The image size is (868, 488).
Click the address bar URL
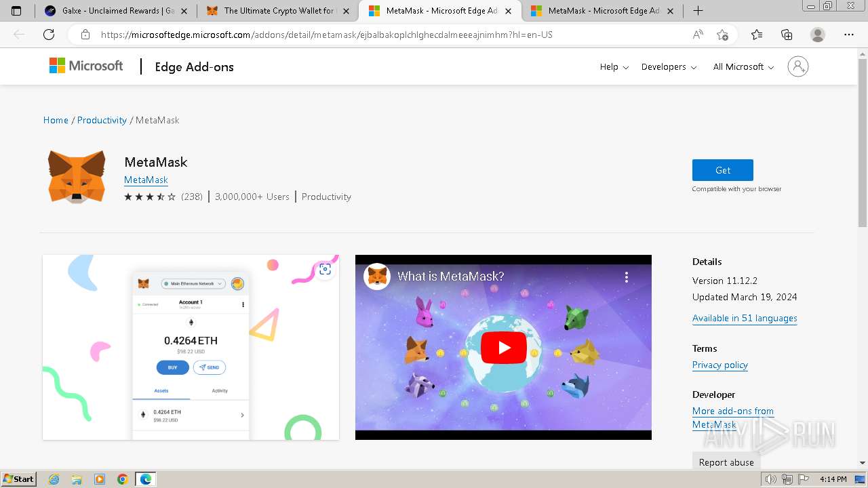pos(326,35)
